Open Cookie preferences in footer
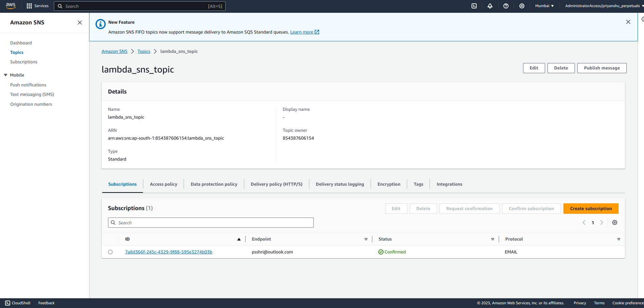Screen dimensions: 644x308 click(628, 303)
